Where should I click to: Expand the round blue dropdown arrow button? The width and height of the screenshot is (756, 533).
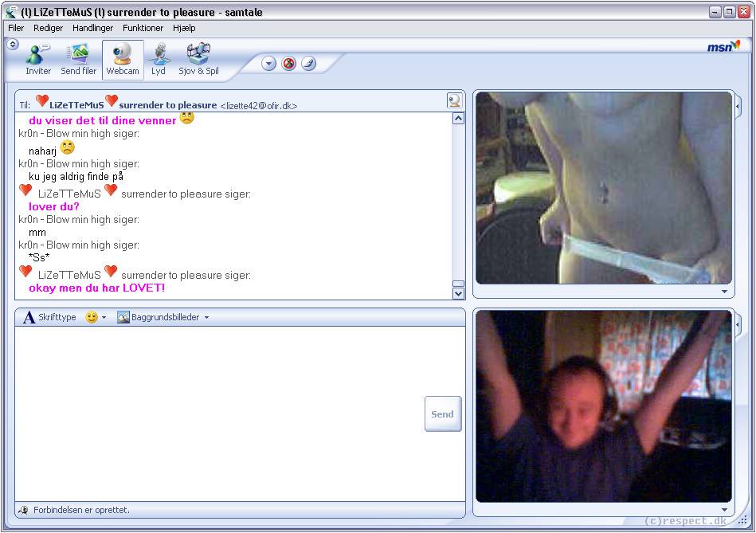pyautogui.click(x=268, y=63)
